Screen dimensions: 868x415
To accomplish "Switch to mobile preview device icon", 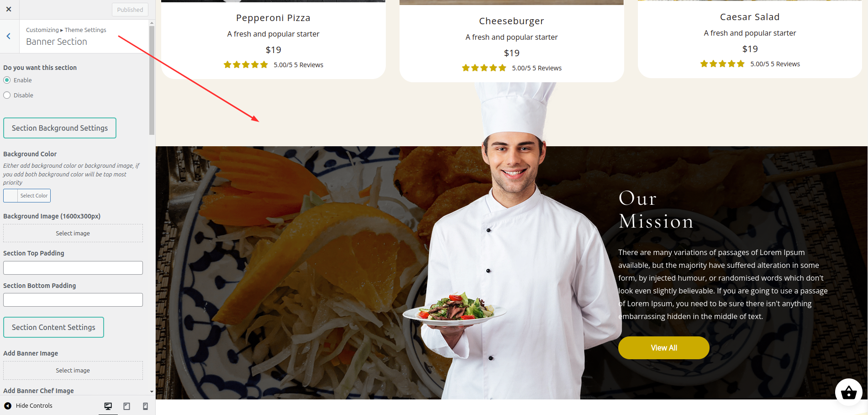I will 145,406.
